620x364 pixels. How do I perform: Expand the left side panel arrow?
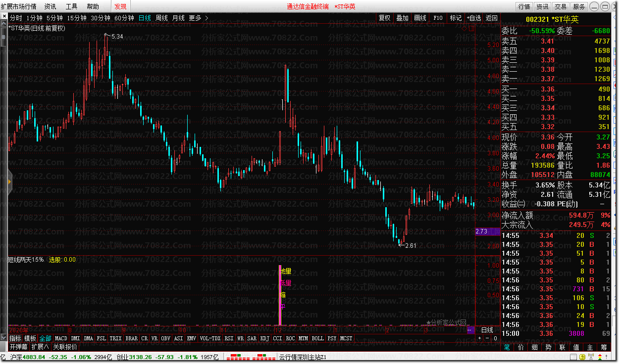click(x=10, y=182)
